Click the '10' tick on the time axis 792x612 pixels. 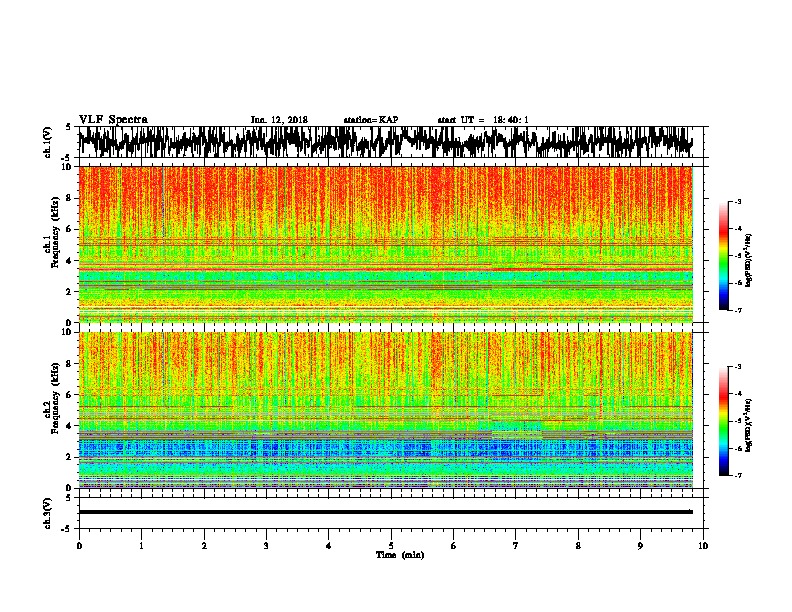pyautogui.click(x=703, y=546)
